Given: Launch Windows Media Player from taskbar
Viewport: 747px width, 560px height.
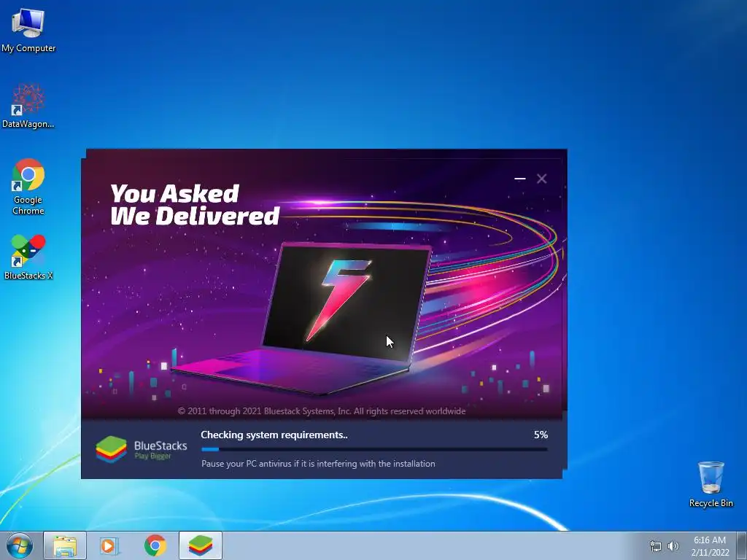Looking at the screenshot, I should [x=109, y=545].
